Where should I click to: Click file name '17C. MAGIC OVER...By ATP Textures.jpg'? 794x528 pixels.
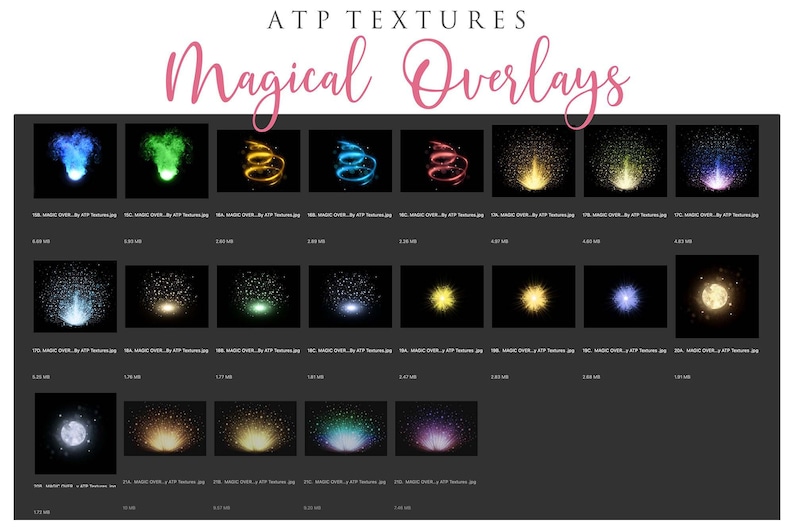tap(716, 215)
